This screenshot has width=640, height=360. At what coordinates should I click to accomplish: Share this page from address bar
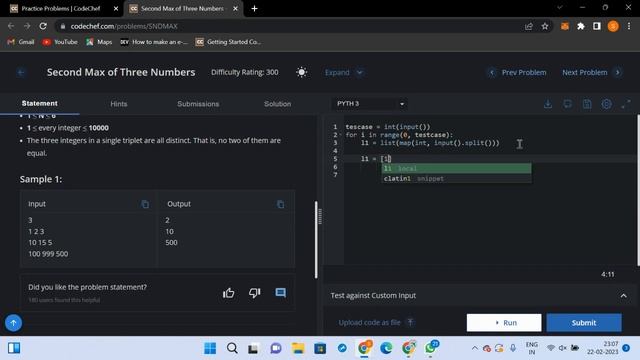[x=529, y=26]
